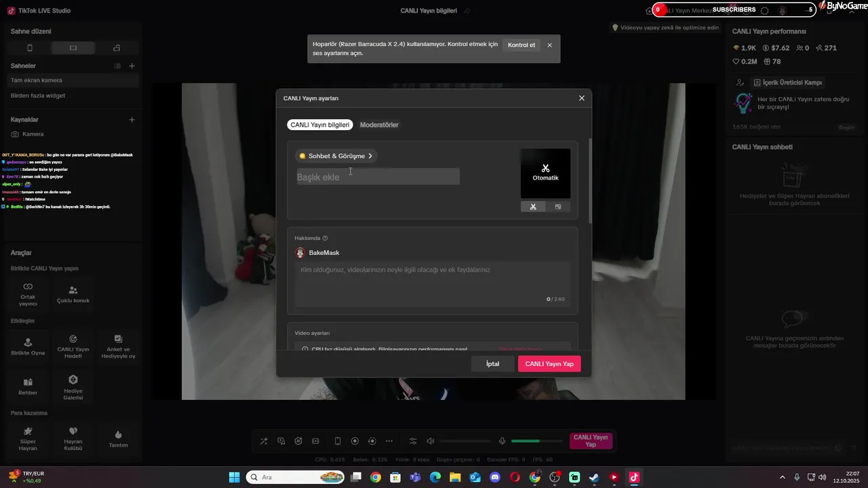Viewport: 868px width, 488px height.
Task: Select the Birden fazla widget scene
Action: pos(73,96)
